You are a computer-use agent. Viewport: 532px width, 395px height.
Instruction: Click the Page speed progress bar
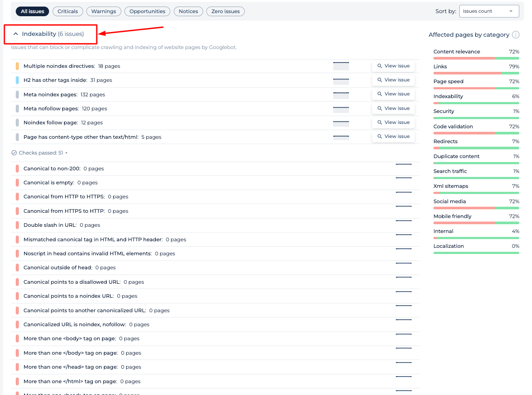point(476,88)
